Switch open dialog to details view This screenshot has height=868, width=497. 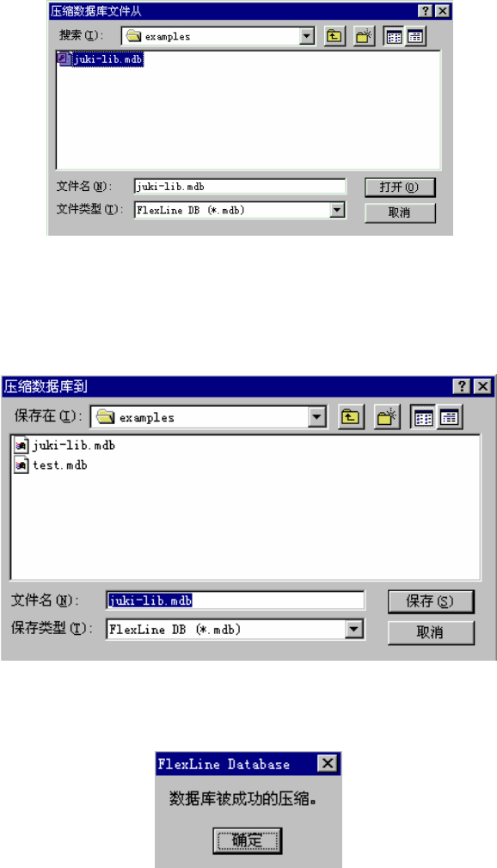[x=415, y=36]
